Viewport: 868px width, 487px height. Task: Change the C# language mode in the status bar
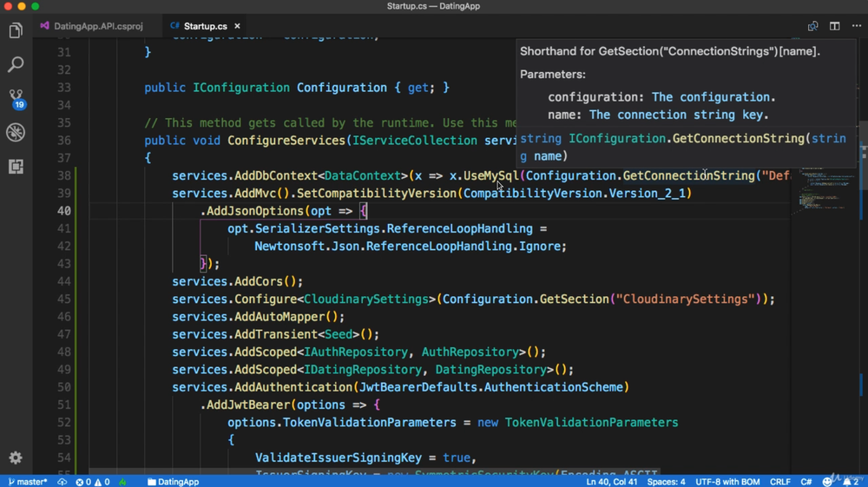pyautogui.click(x=806, y=482)
